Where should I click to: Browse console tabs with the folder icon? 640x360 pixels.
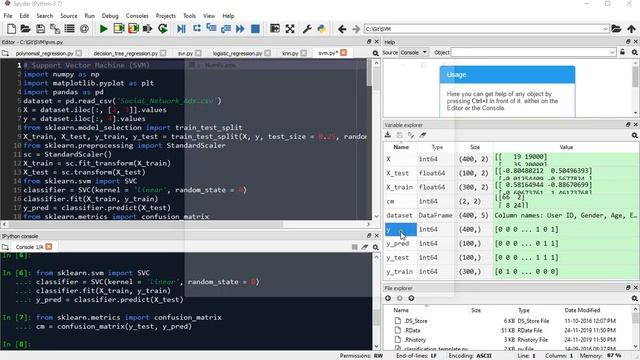tap(5, 247)
